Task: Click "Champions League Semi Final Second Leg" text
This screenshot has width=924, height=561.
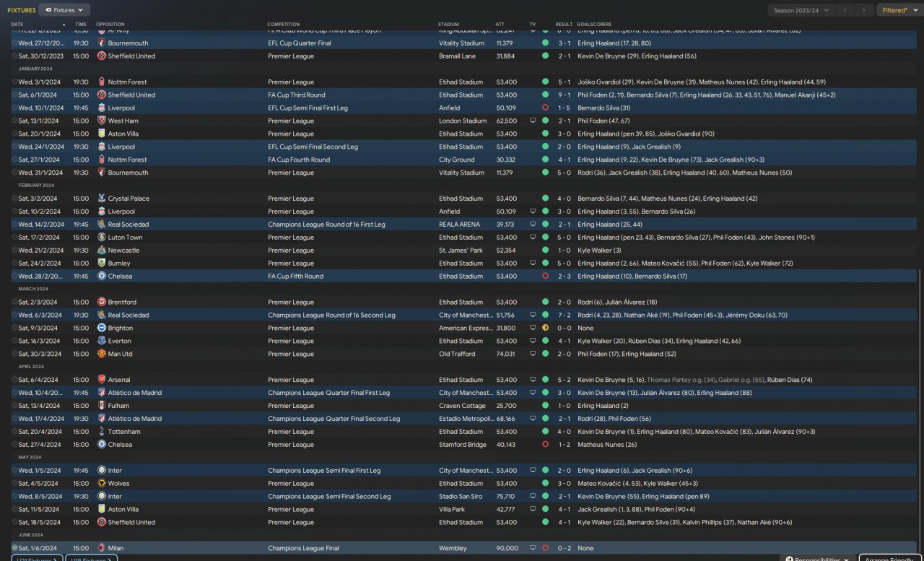Action: pyautogui.click(x=329, y=497)
